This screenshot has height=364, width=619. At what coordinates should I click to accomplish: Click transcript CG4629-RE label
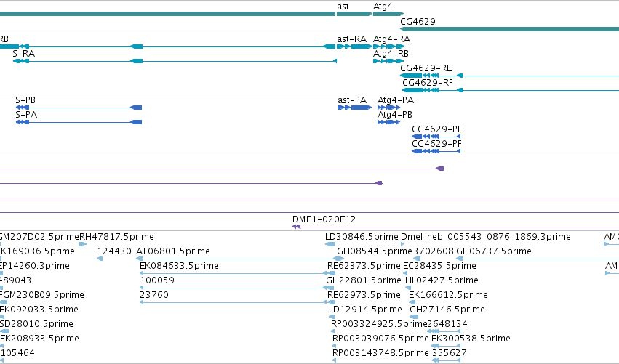[x=426, y=68]
